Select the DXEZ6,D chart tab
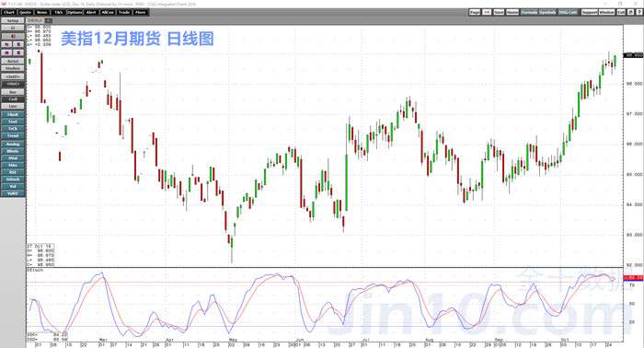This screenshot has width=644, height=348. [x=35, y=20]
